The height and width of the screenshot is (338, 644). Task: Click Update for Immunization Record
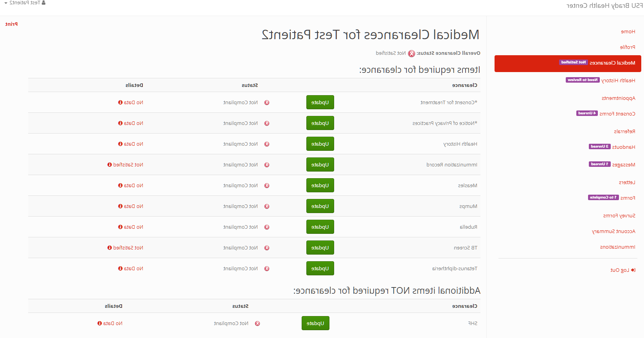tap(320, 164)
